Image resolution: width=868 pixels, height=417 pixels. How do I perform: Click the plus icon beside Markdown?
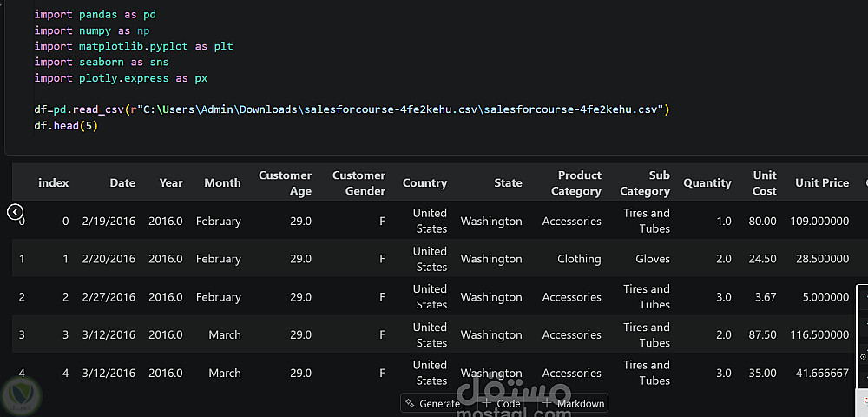coord(547,403)
